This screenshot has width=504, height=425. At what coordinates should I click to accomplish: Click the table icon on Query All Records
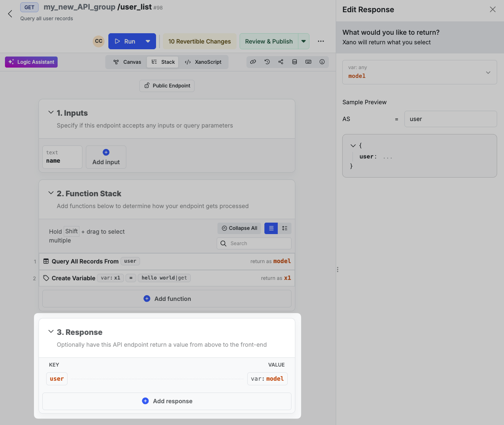coord(46,261)
